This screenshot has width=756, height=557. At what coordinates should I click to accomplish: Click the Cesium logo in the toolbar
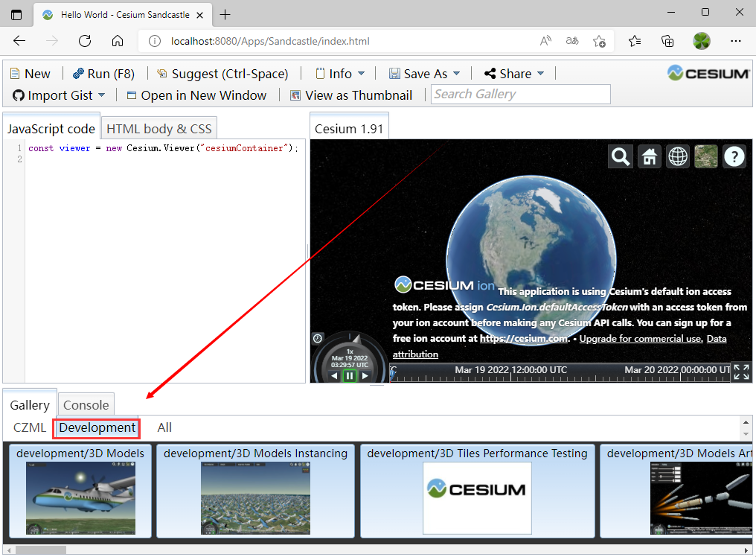point(710,73)
